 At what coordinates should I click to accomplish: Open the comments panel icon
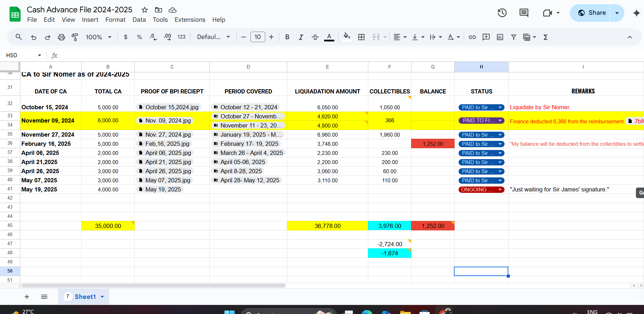(x=524, y=13)
